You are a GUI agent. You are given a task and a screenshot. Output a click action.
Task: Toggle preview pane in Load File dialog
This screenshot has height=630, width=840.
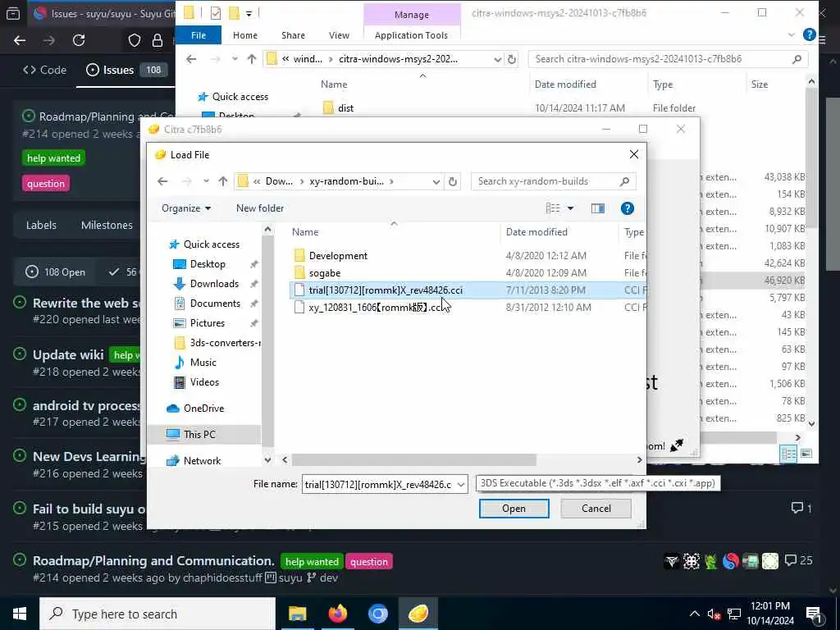tap(598, 208)
